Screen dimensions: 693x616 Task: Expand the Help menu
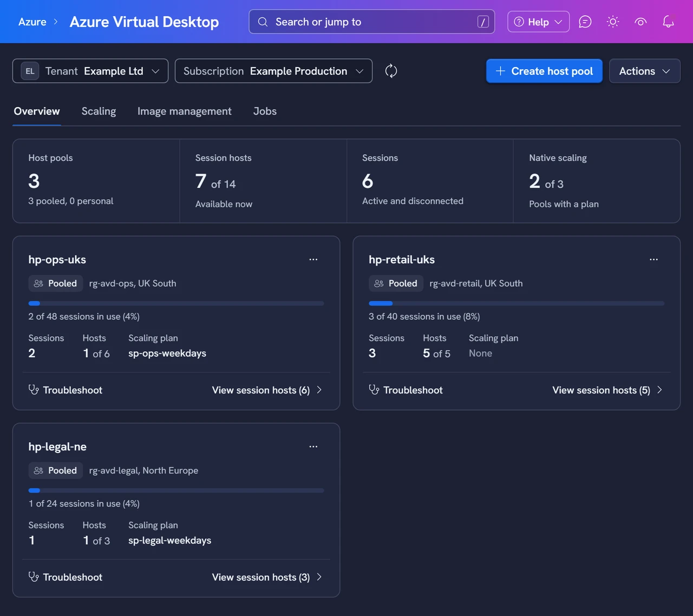538,22
